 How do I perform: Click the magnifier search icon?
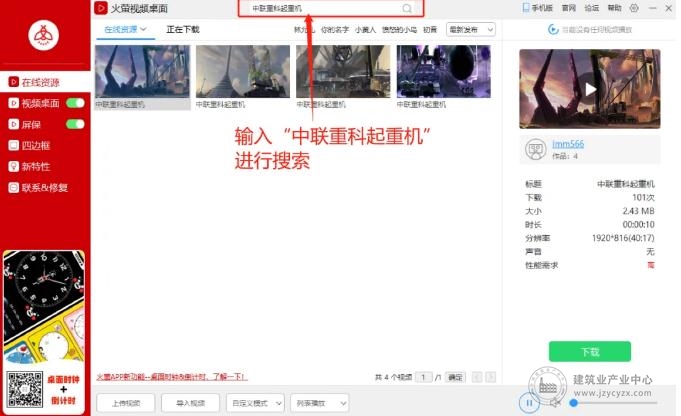pyautogui.click(x=407, y=8)
